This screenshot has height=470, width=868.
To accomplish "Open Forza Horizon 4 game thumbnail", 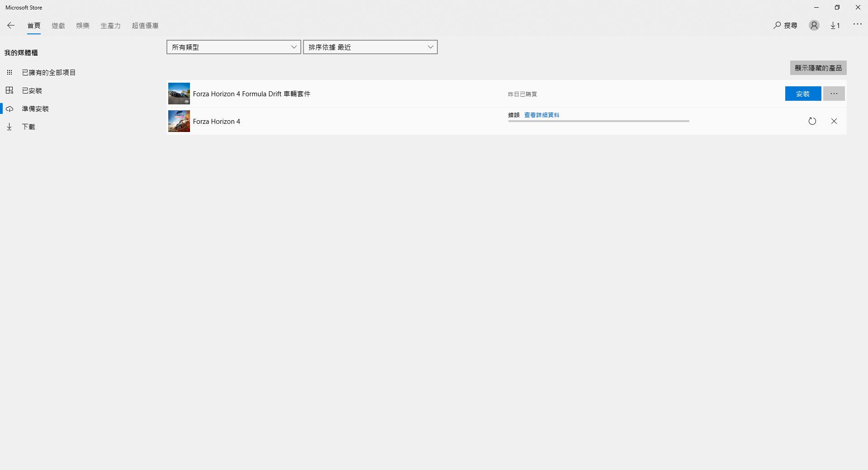I will click(x=179, y=121).
